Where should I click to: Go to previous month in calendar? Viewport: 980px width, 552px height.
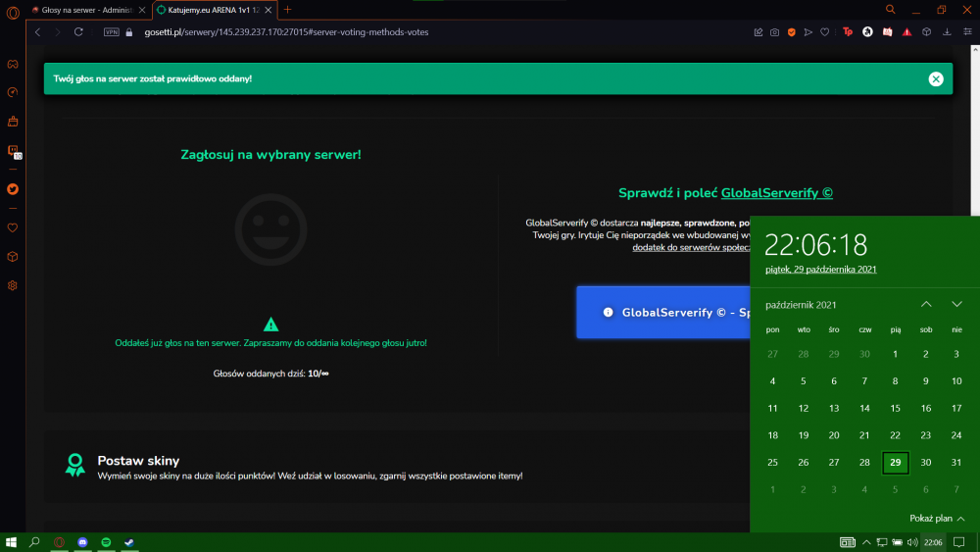(x=926, y=305)
